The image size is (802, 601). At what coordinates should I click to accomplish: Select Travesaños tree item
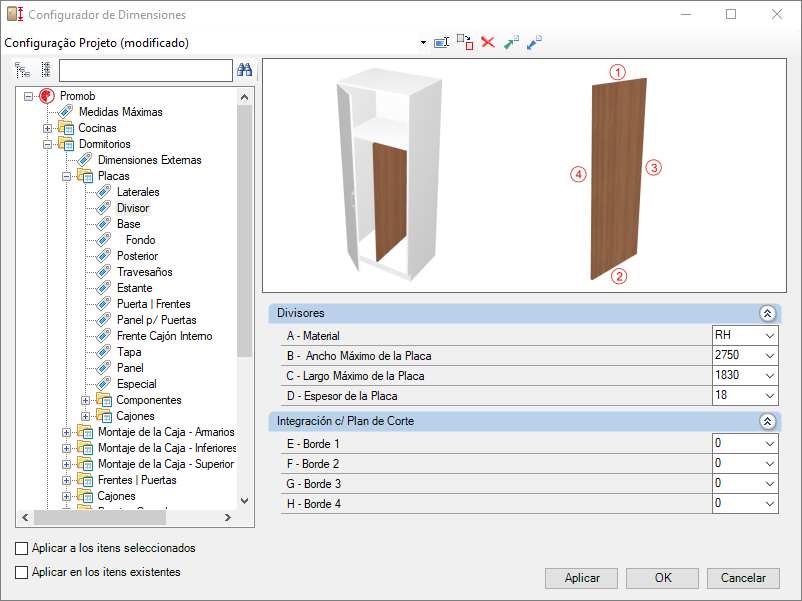(x=145, y=272)
